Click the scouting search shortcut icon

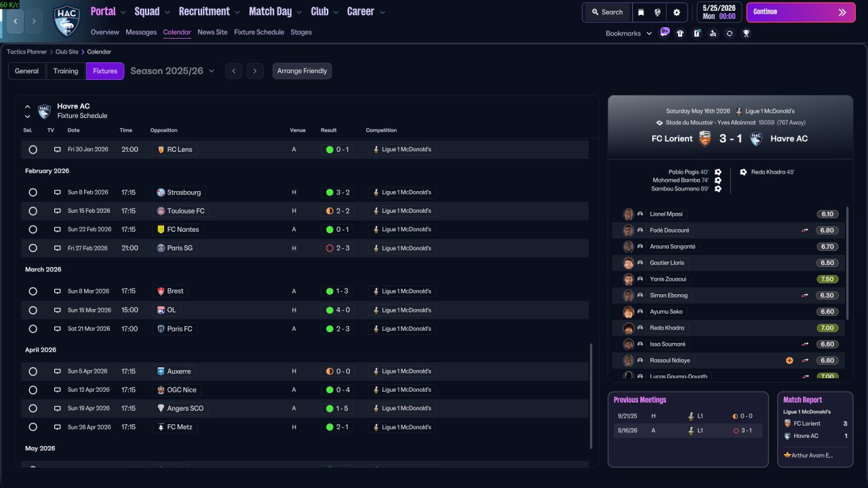pos(713,33)
